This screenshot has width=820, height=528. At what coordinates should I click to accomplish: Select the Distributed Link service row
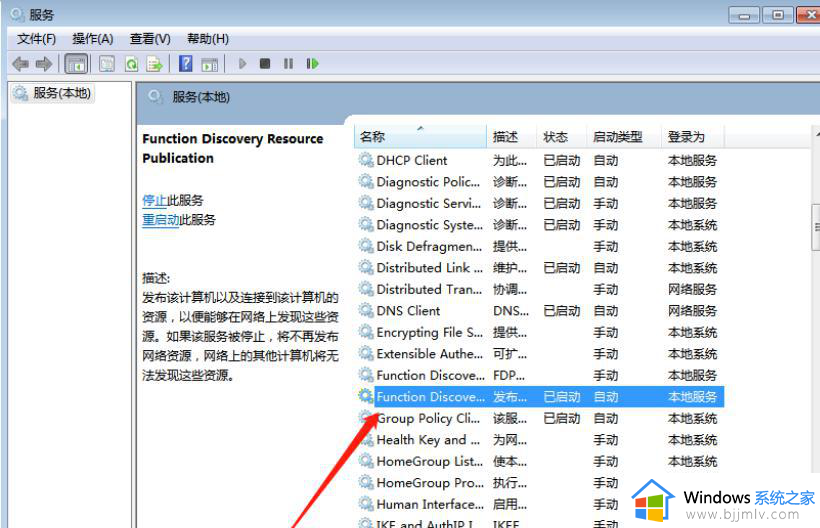tap(540, 268)
